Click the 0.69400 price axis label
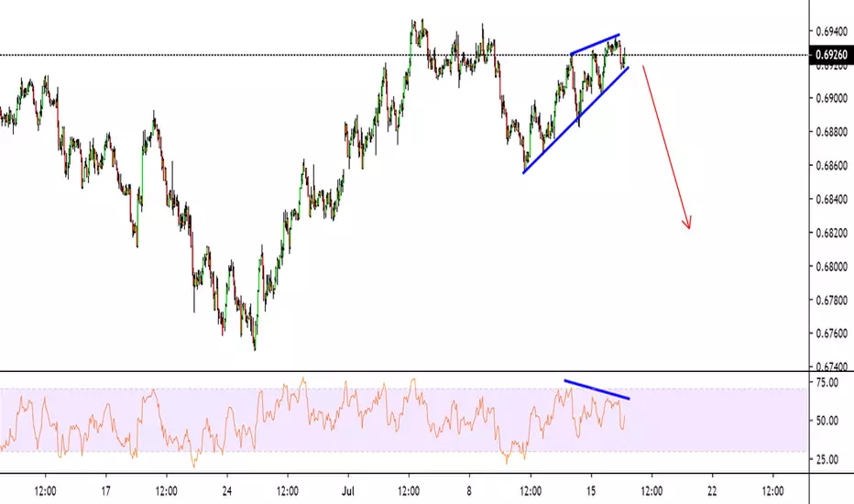The image size is (854, 504). 831,31
